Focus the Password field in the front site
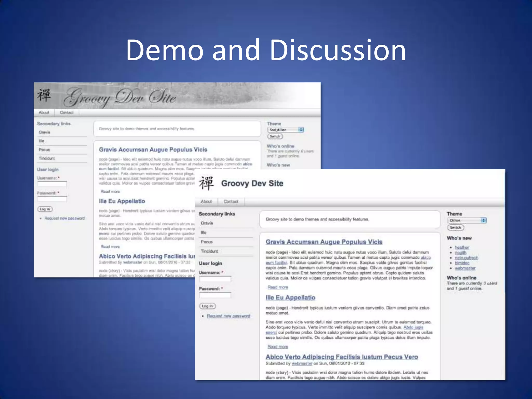Image resolution: width=532 pixels, height=399 pixels. 215,295
